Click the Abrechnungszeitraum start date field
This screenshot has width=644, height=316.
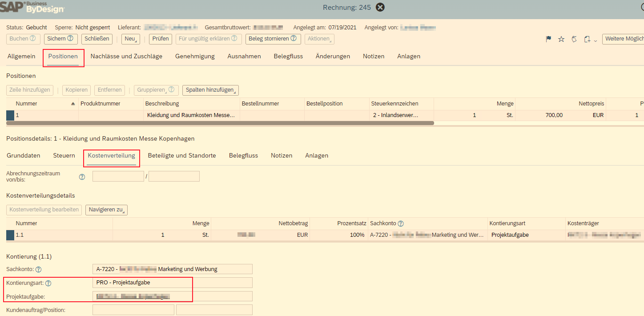click(x=118, y=176)
